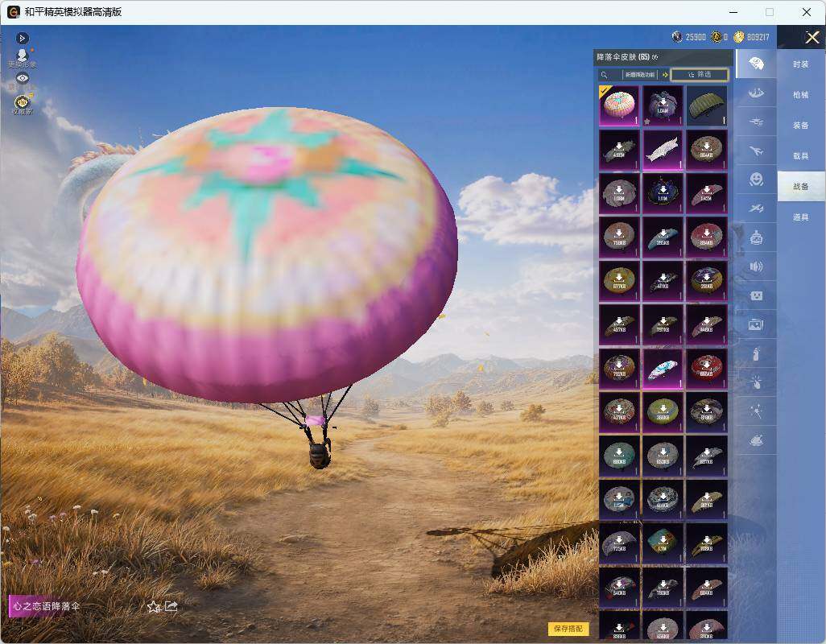The width and height of the screenshot is (826, 644).
Task: Open the picture gallery category icon
Action: coord(756,324)
